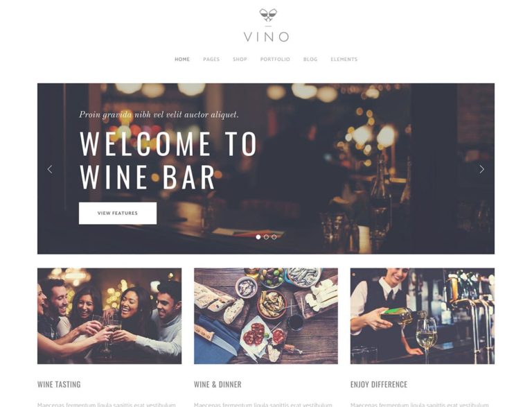The height and width of the screenshot is (407, 532).
Task: Click the View Features button
Action: pos(118,214)
